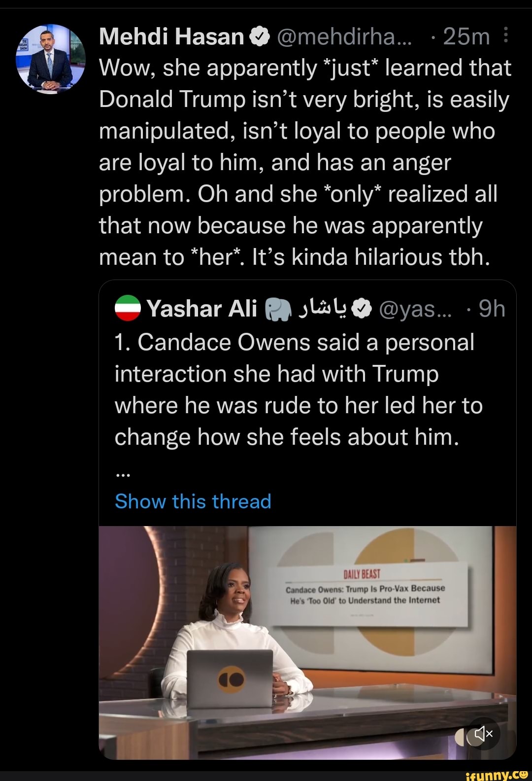Expand the truncated @mehdirha handle
Viewport: 532px width, 781px height.
[345, 36]
